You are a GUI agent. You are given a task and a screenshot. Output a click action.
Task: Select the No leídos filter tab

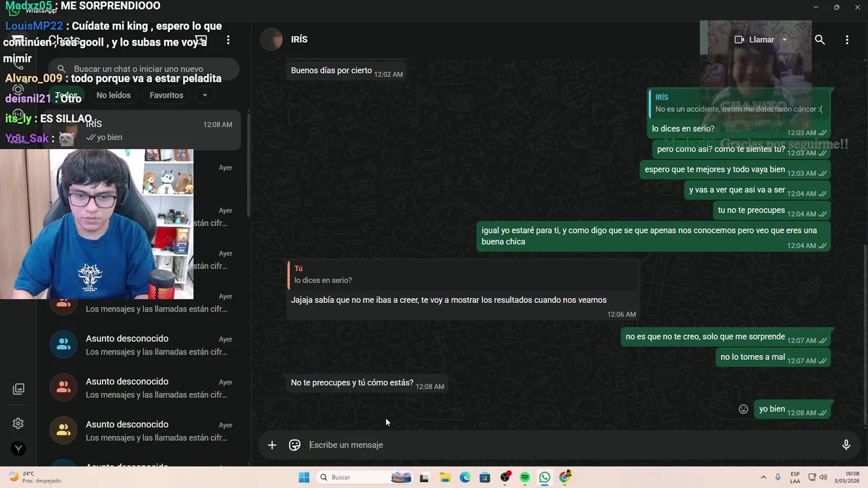click(x=113, y=96)
